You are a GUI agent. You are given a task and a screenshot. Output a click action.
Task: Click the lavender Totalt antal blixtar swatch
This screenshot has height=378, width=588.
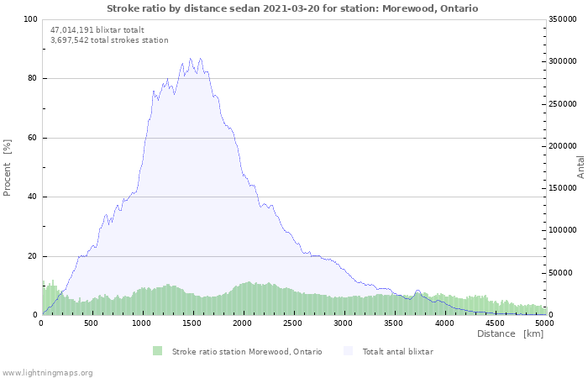[349, 351]
